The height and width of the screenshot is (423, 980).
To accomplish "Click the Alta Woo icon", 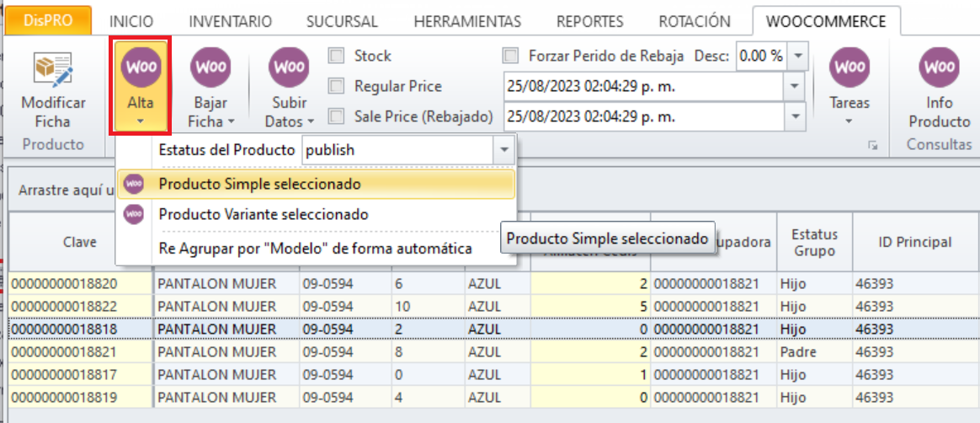I will click(140, 67).
